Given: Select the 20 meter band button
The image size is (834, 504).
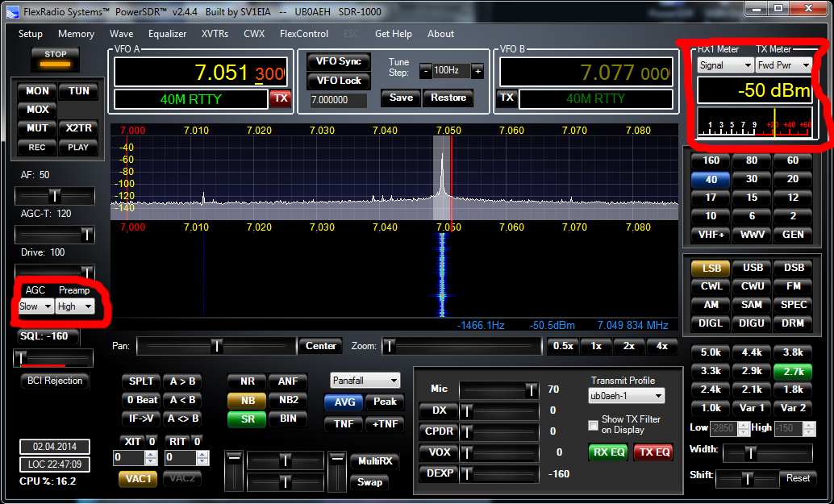Looking at the screenshot, I should coord(793,179).
